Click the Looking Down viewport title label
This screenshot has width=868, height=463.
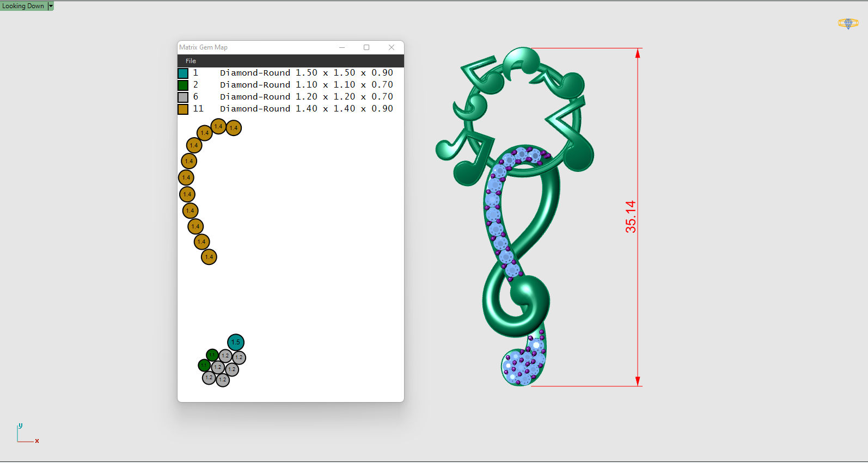click(23, 6)
